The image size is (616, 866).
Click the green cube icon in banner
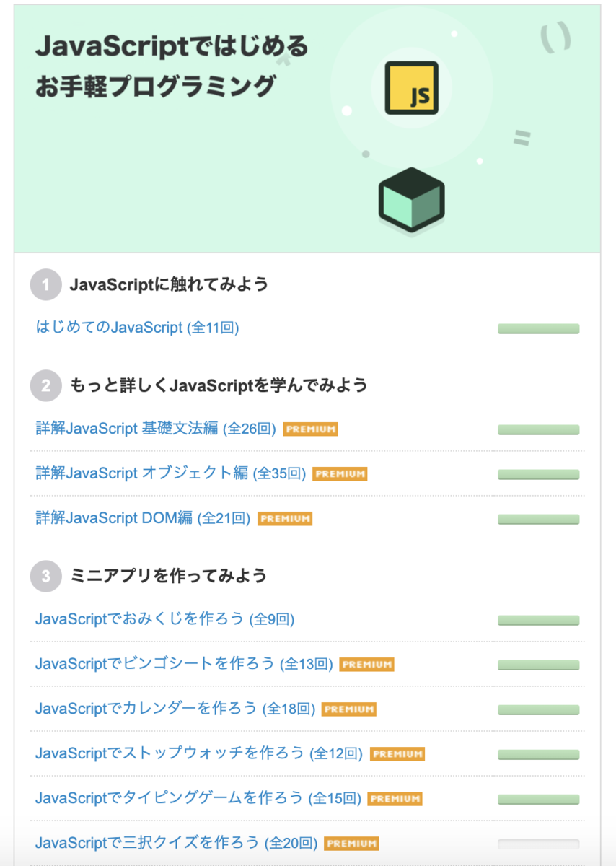tap(411, 201)
